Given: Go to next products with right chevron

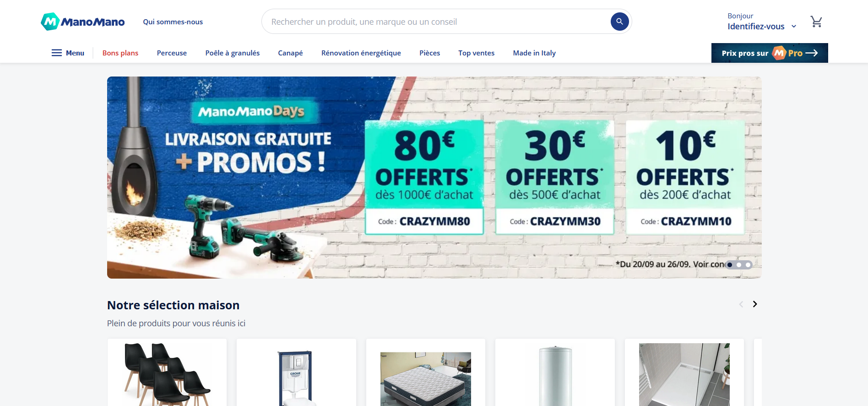Looking at the screenshot, I should [755, 304].
